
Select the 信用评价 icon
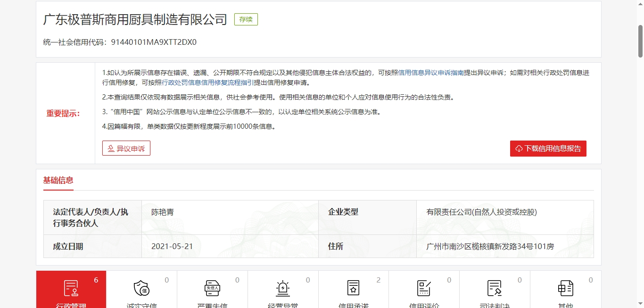[x=424, y=288]
